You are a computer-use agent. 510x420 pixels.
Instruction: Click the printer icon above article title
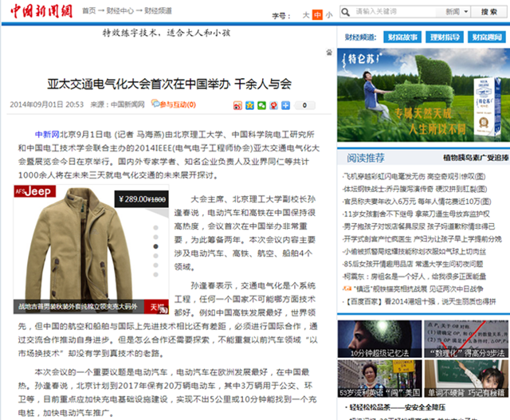(x=329, y=52)
